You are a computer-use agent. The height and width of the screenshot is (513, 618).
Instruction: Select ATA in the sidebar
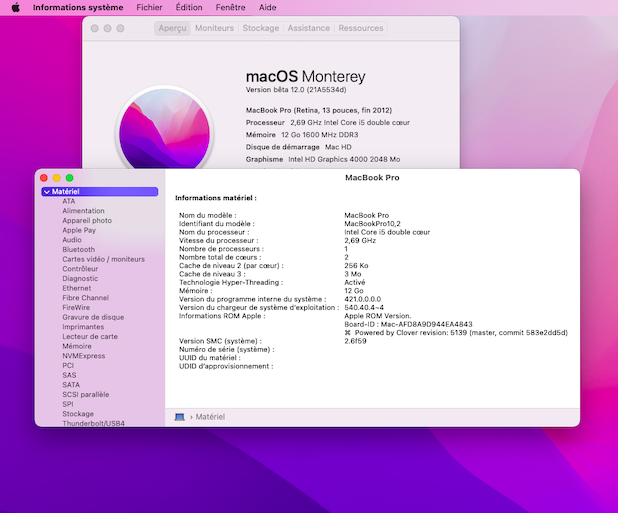[69, 201]
